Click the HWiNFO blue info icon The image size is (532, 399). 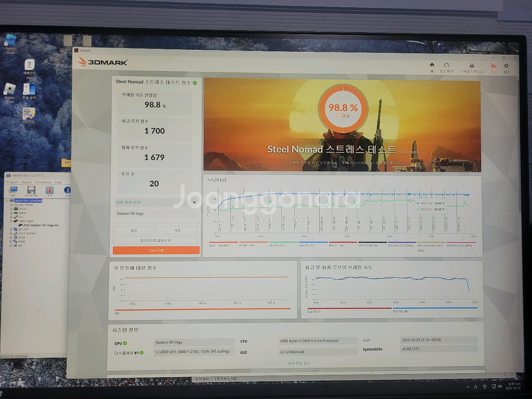tap(67, 191)
